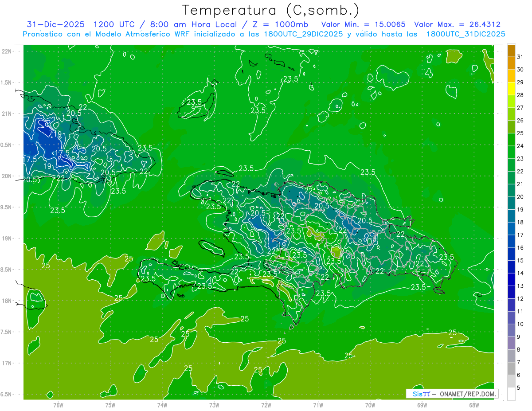Click the '17N' latitude axis label
The height and width of the screenshot is (411, 532).
[x=7, y=363]
